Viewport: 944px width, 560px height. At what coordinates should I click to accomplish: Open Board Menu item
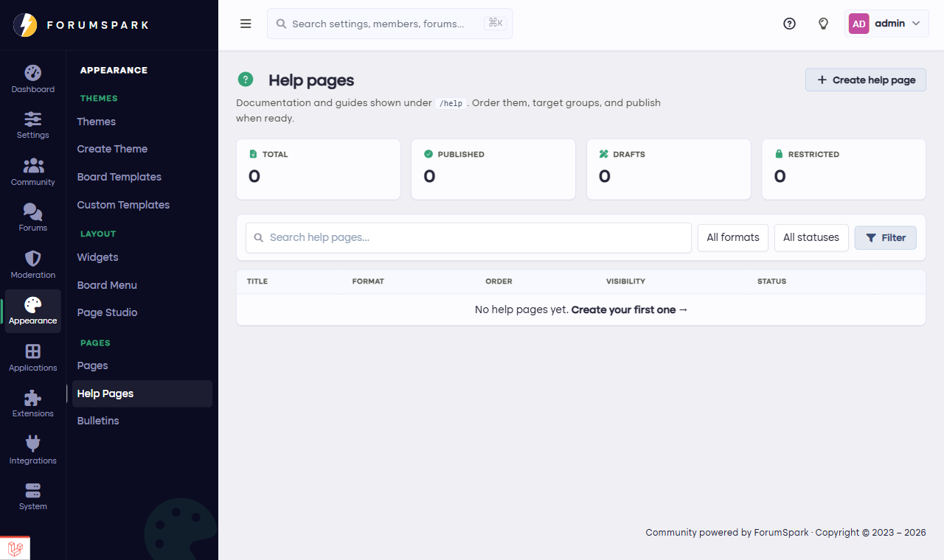(107, 285)
